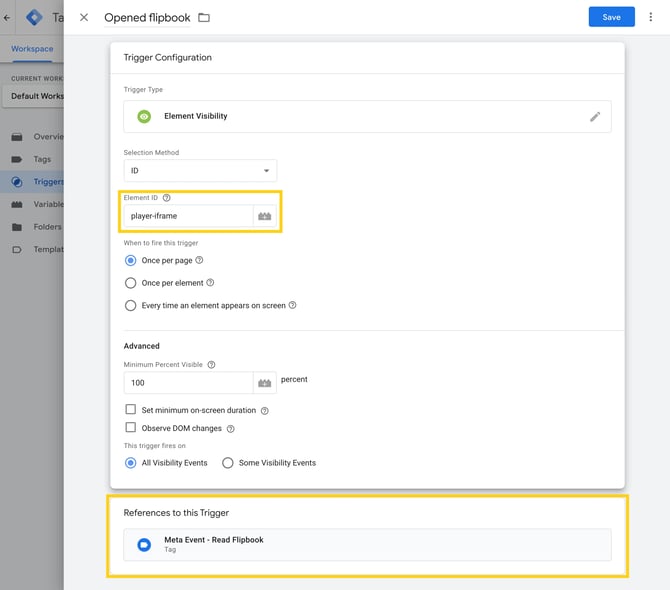Click help icon for Every time an element appears
Screen dimensions: 670x590
(292, 305)
